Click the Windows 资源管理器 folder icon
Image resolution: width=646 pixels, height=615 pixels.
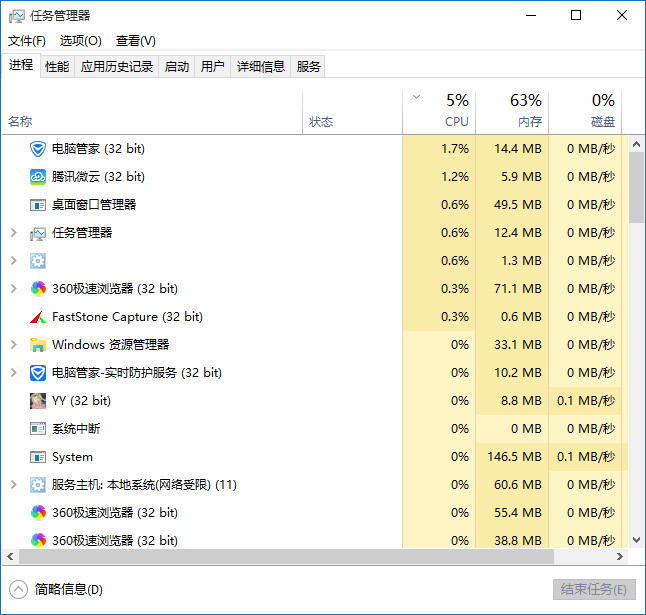[38, 345]
